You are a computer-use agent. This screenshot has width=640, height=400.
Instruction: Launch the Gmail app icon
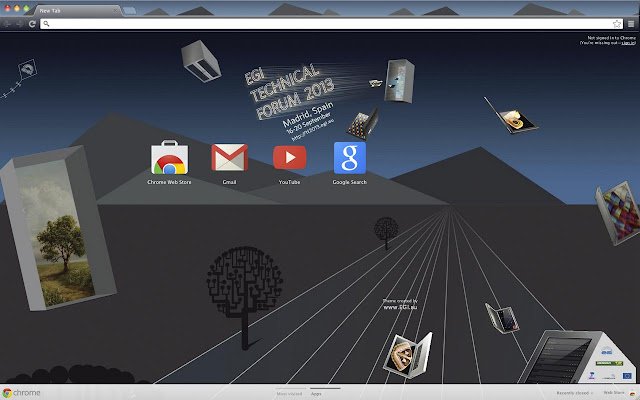(229, 157)
